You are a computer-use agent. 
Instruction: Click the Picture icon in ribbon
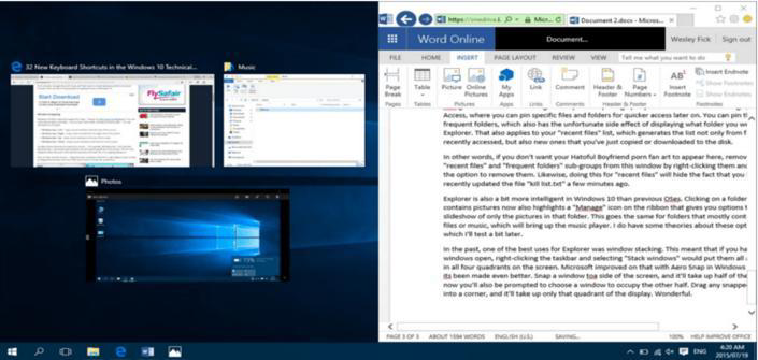pyautogui.click(x=451, y=80)
